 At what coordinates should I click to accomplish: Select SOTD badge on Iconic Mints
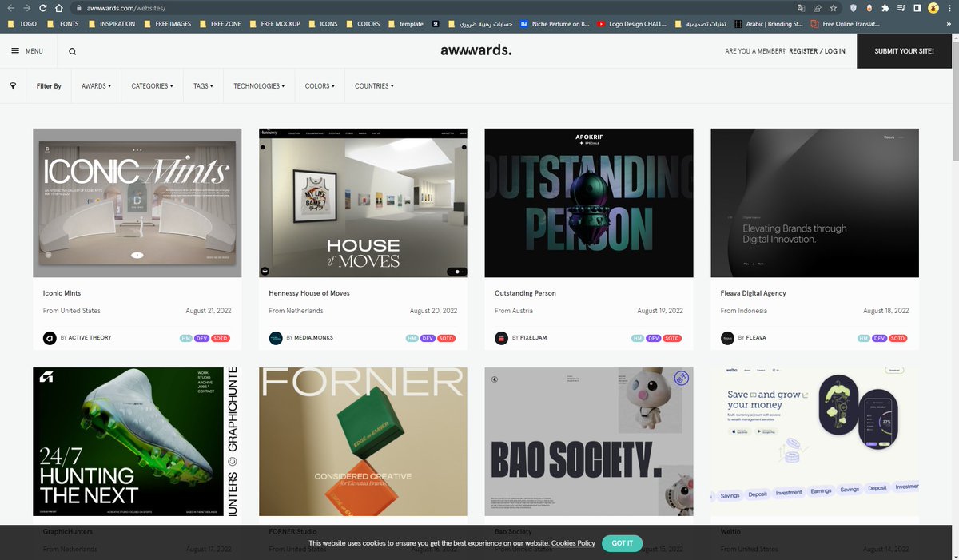pyautogui.click(x=221, y=338)
